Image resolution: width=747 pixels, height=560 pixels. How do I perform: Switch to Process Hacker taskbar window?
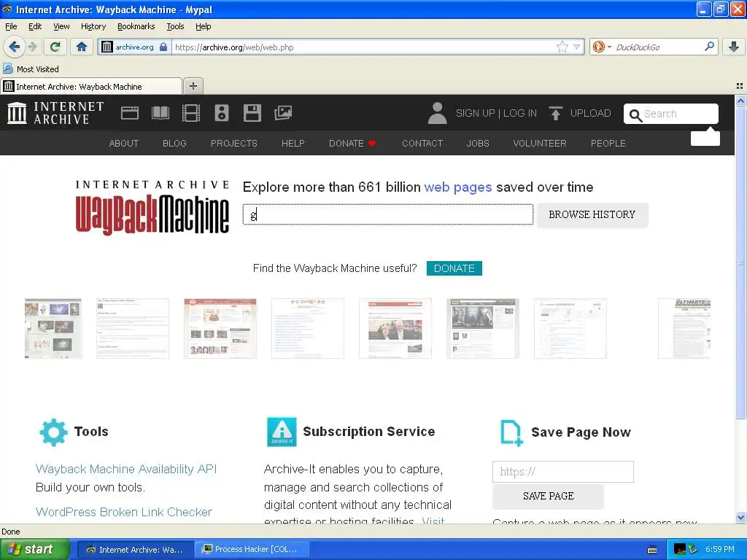(252, 550)
